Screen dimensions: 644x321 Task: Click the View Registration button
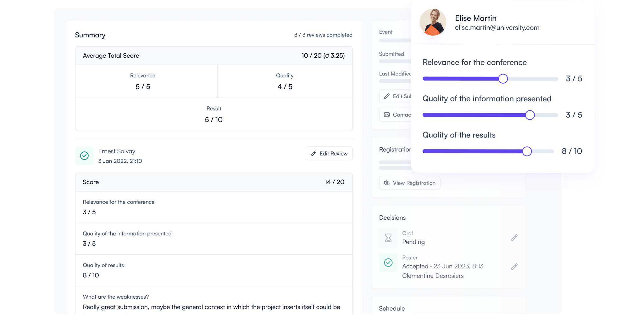click(409, 183)
